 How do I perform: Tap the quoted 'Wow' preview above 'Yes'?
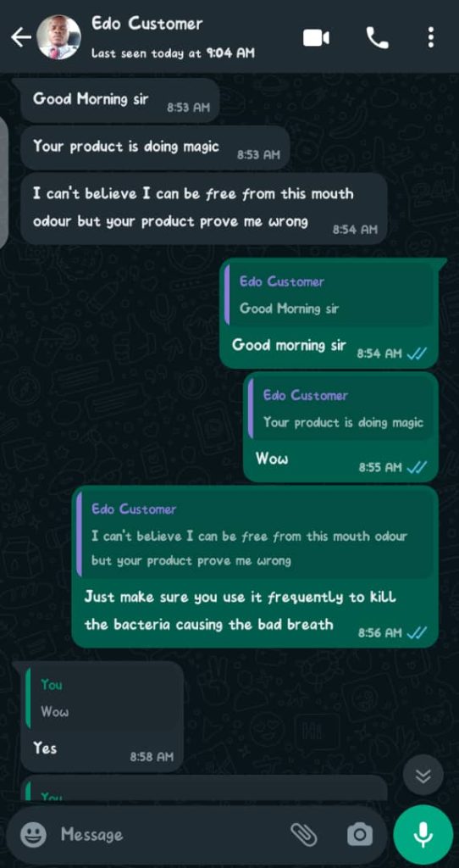click(x=102, y=698)
